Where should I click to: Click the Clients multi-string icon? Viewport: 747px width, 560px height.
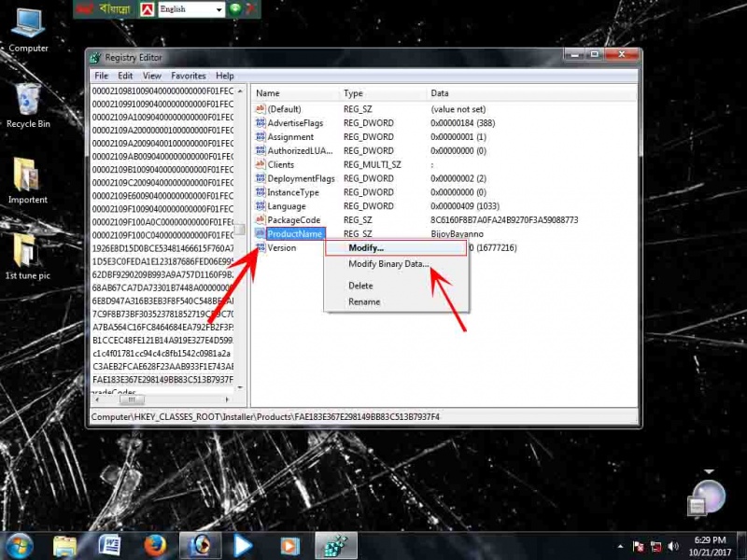click(x=261, y=164)
